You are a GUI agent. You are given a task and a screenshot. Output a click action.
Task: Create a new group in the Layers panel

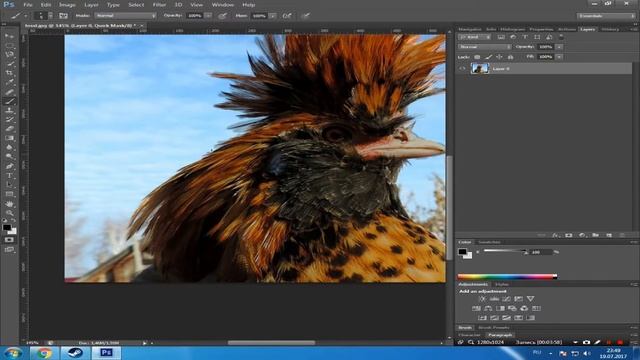[x=596, y=236]
